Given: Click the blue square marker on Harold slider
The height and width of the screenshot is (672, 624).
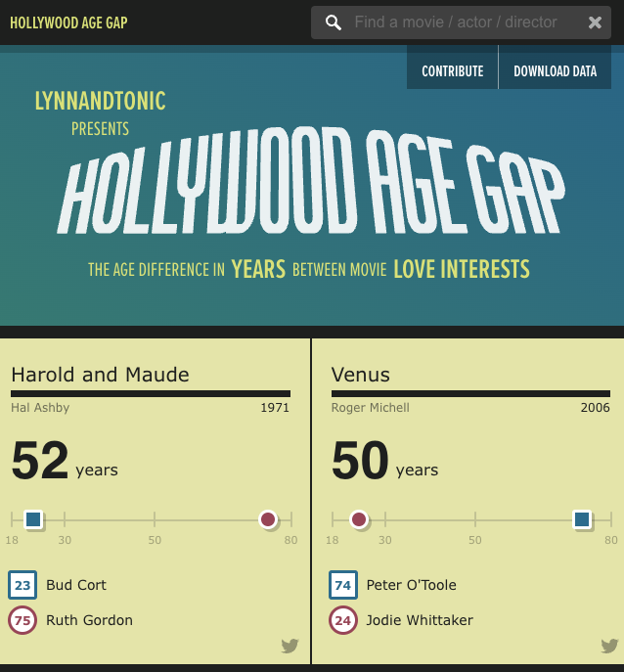Looking at the screenshot, I should click(x=33, y=518).
